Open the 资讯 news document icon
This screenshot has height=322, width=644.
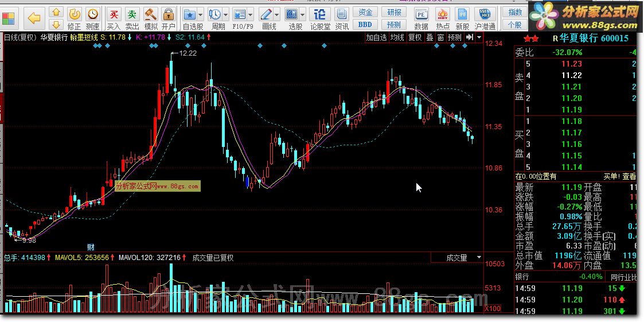(342, 15)
